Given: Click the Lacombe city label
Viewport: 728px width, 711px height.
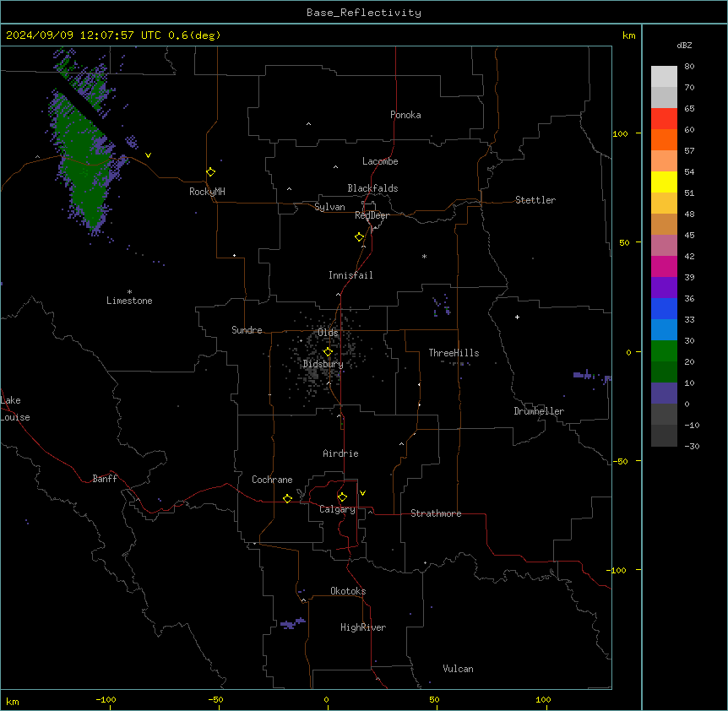Looking at the screenshot, I should 380,161.
